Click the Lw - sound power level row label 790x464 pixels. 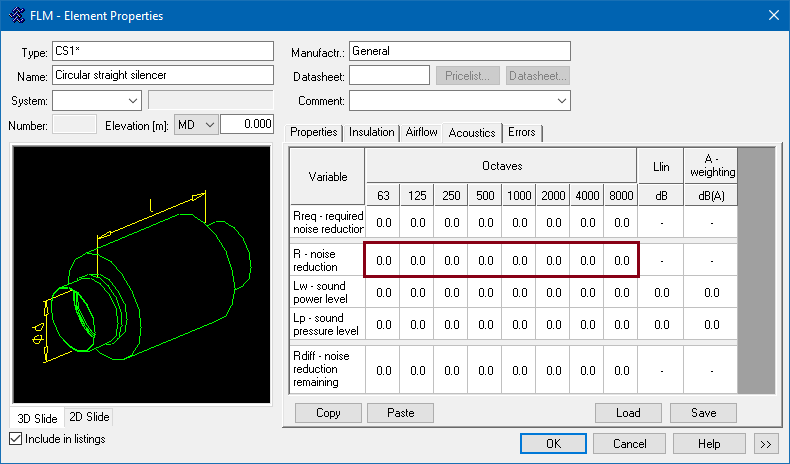[x=328, y=293]
